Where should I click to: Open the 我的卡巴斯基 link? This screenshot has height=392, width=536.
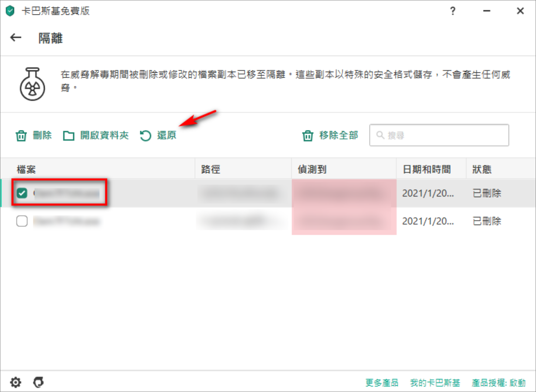pyautogui.click(x=435, y=383)
